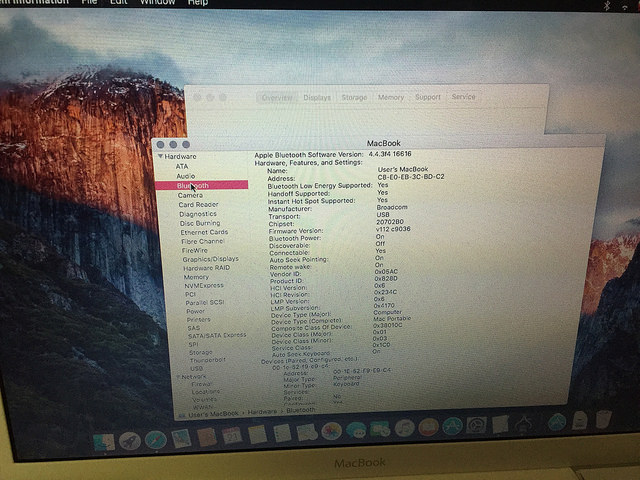Click Bluetooth status icon in menu bar
The height and width of the screenshot is (480, 640).
click(607, 5)
